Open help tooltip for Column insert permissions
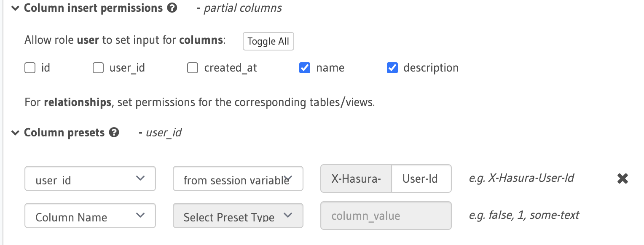 pos(171,8)
